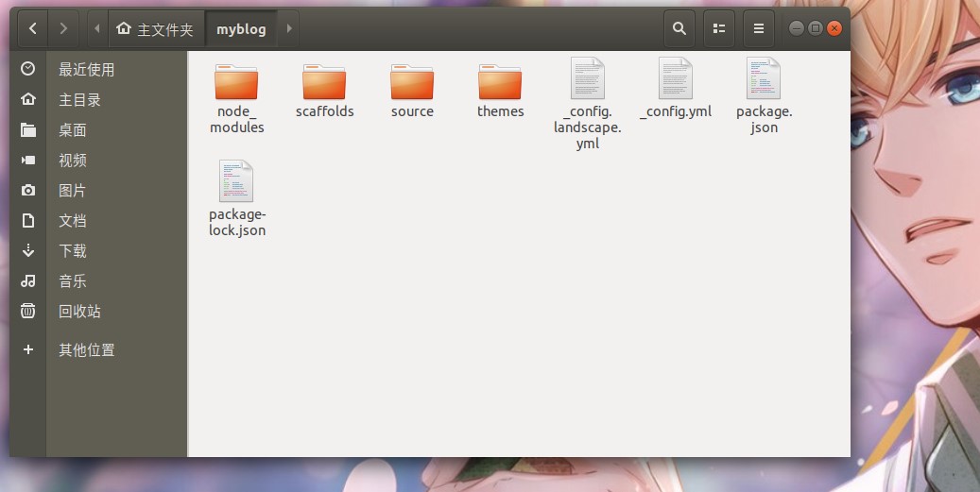
Task: Click the package.json name label
Action: click(x=764, y=119)
